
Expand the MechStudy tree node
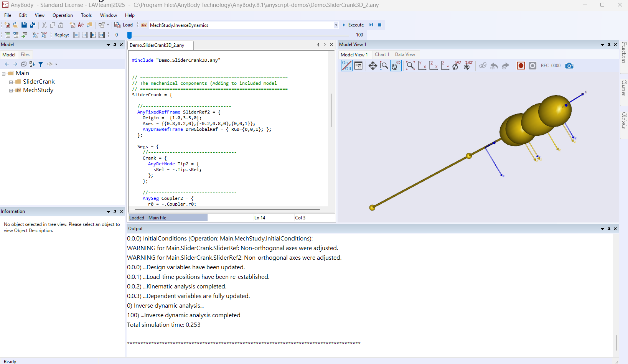pyautogui.click(x=11, y=90)
